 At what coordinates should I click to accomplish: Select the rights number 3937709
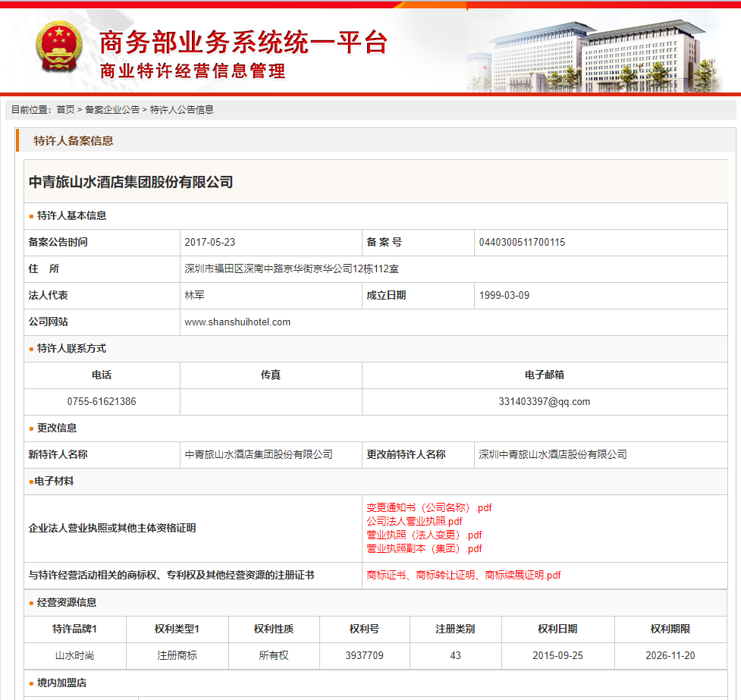click(364, 655)
